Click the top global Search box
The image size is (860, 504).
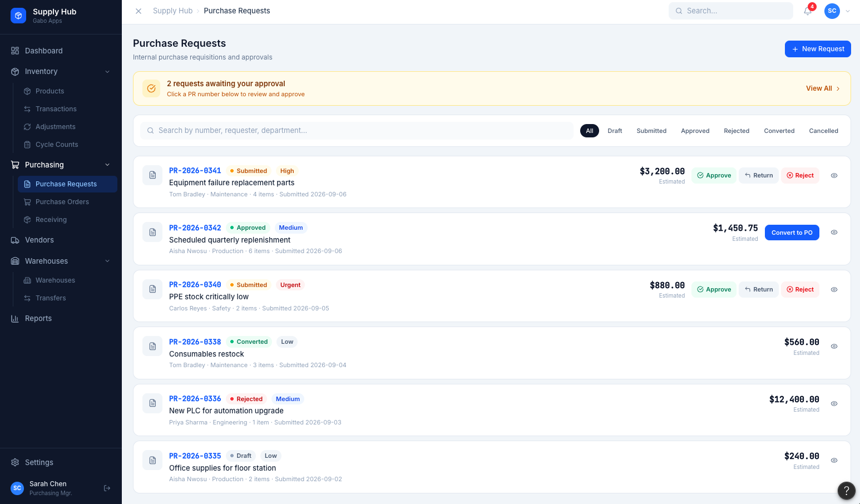click(731, 11)
